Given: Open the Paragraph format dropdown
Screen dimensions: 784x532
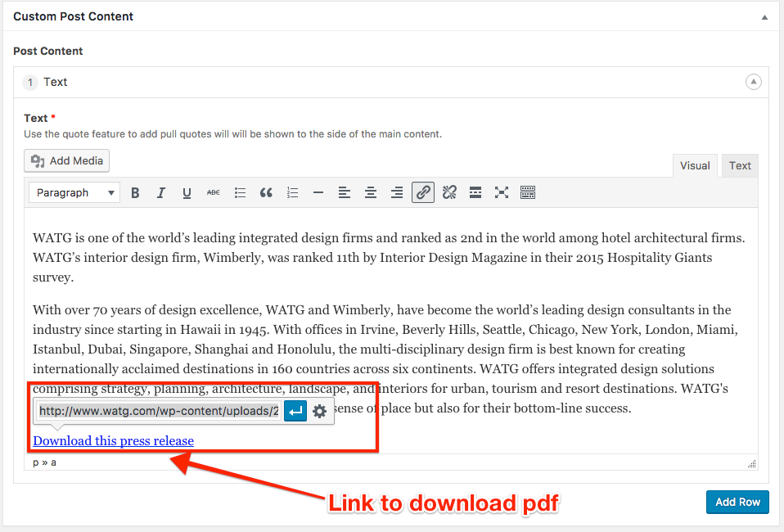Looking at the screenshot, I should pos(74,193).
